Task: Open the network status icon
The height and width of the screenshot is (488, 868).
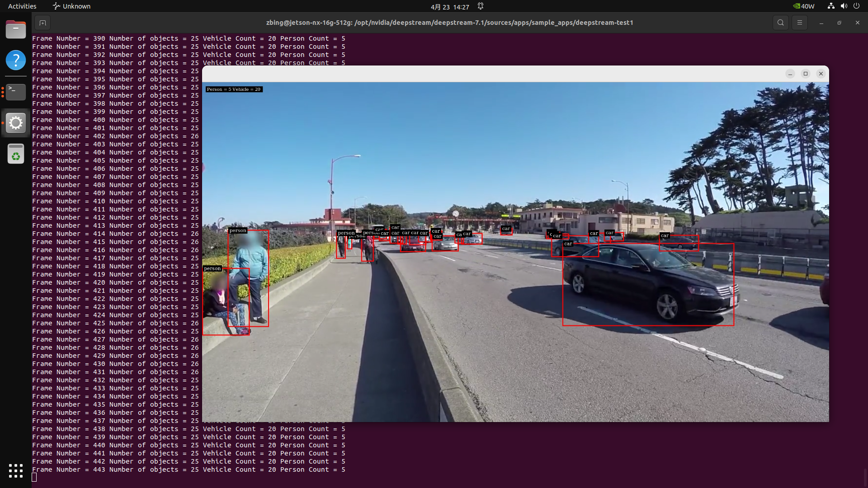Action: click(831, 6)
